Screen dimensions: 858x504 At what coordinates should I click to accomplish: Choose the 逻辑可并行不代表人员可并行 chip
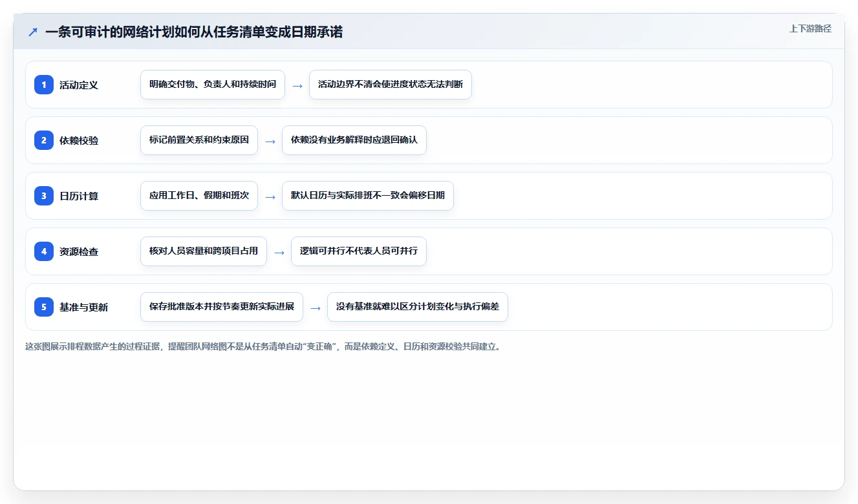(x=359, y=251)
